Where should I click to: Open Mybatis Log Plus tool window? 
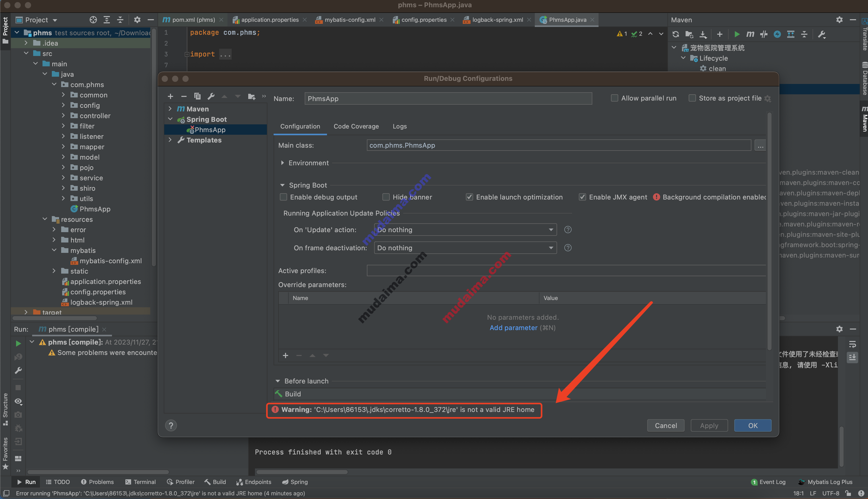pos(826,482)
